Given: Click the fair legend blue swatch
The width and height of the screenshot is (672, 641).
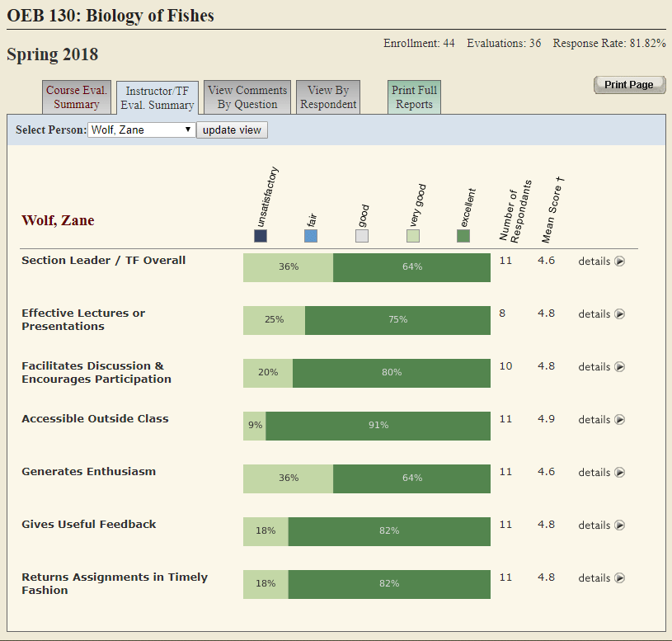Looking at the screenshot, I should [x=311, y=236].
